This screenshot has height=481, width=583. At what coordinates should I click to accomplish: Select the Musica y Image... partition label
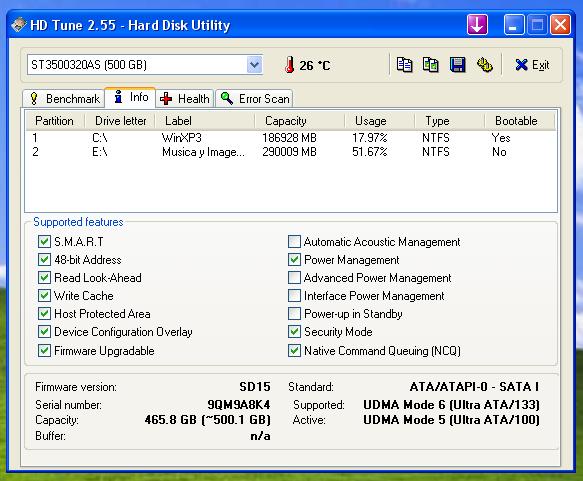point(203,152)
